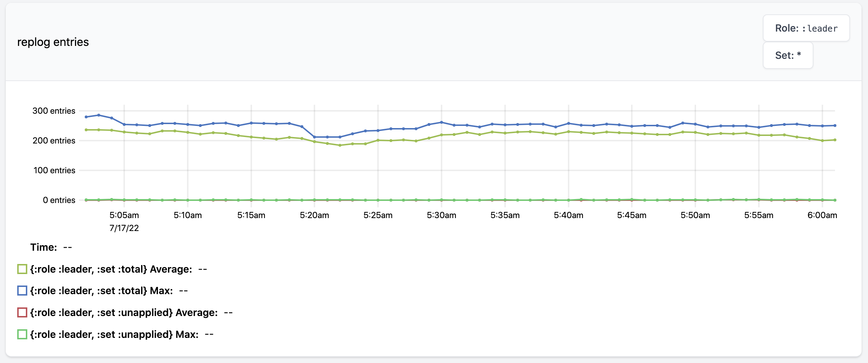Click the '5:10am' time axis label
This screenshot has width=868, height=363.
[x=188, y=215]
